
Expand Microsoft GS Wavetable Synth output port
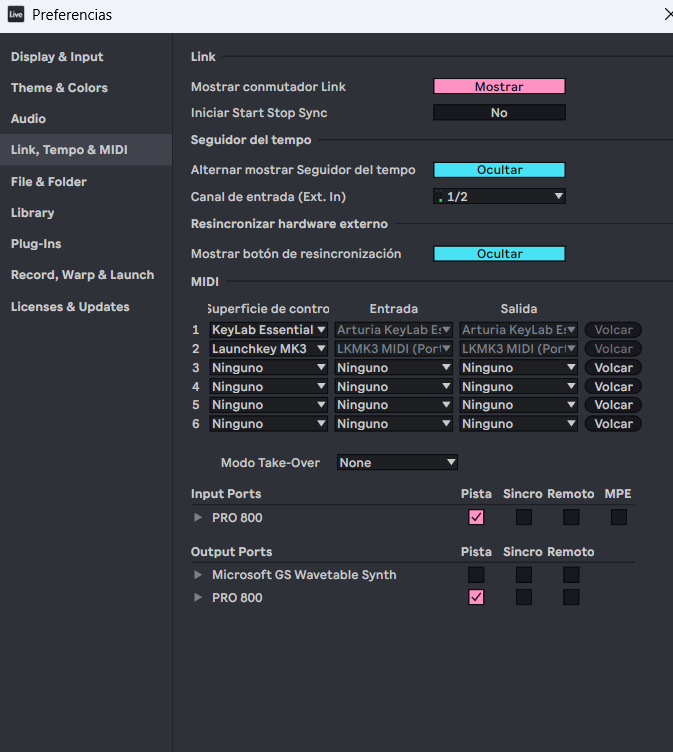pos(198,575)
